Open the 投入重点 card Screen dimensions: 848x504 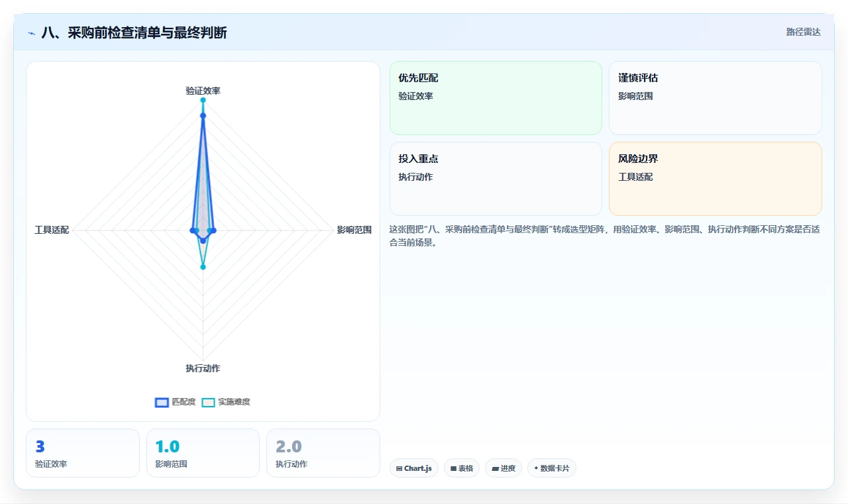point(496,179)
